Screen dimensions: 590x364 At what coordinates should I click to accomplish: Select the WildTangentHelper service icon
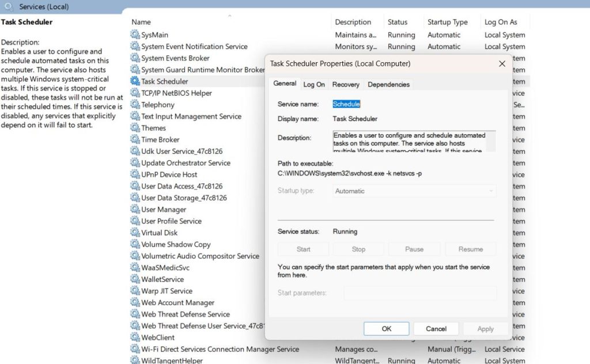(x=135, y=361)
